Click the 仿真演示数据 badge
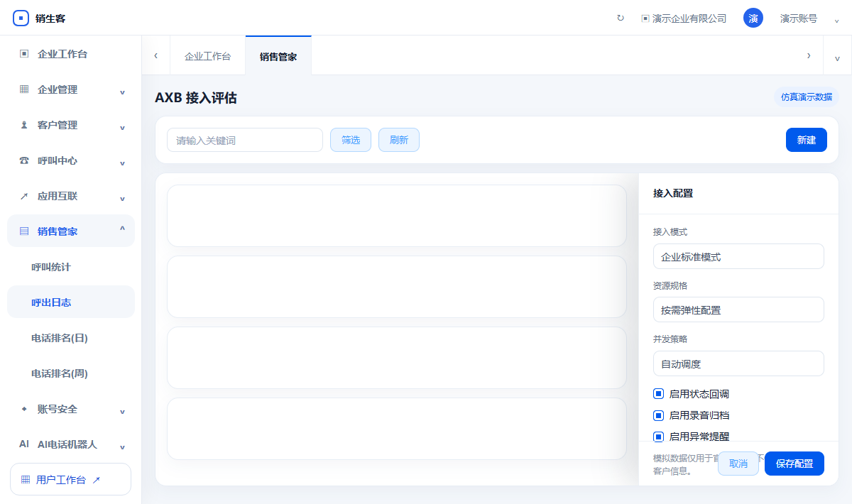This screenshot has width=852, height=504. tap(807, 97)
